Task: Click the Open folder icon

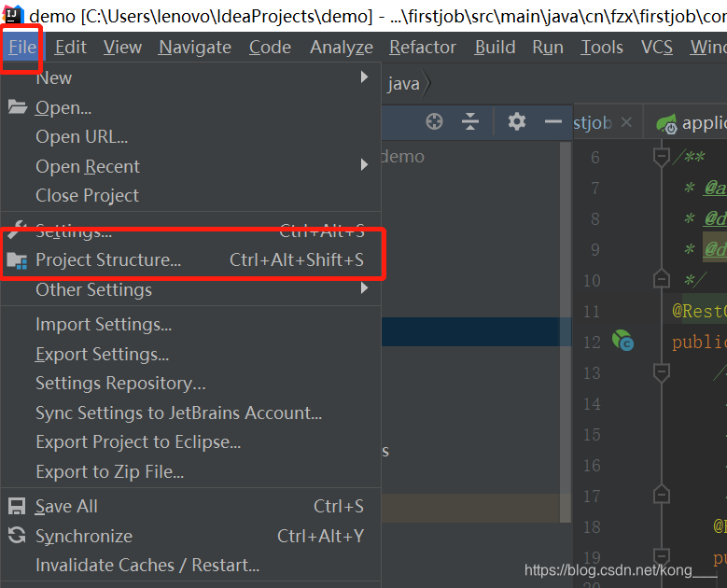Action: coord(18,107)
